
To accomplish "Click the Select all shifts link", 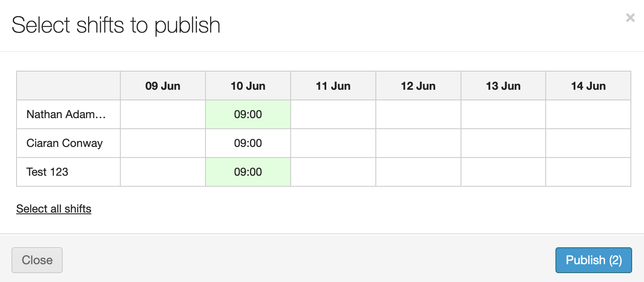I will pos(54,209).
